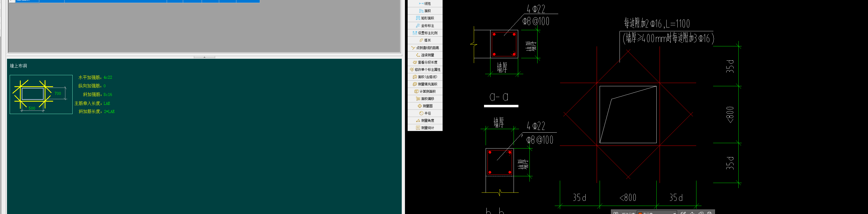This screenshot has width=868, height=214.
Task: Click the copy icon in bottom toolbar
Action: [x=701, y=213]
